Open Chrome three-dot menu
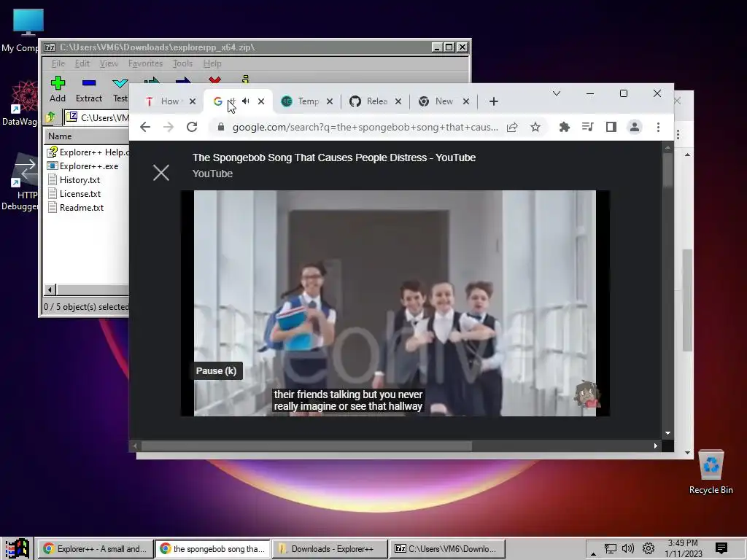This screenshot has width=747, height=560. 659,127
